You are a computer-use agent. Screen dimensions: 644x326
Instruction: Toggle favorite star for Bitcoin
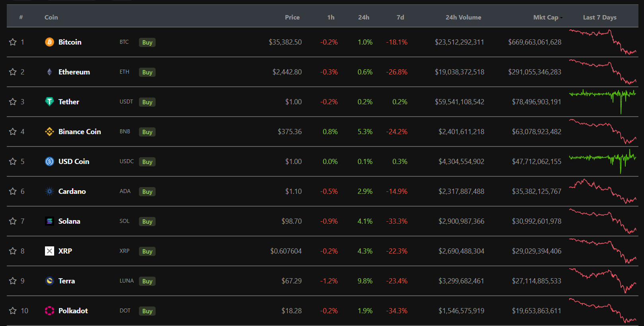tap(13, 42)
